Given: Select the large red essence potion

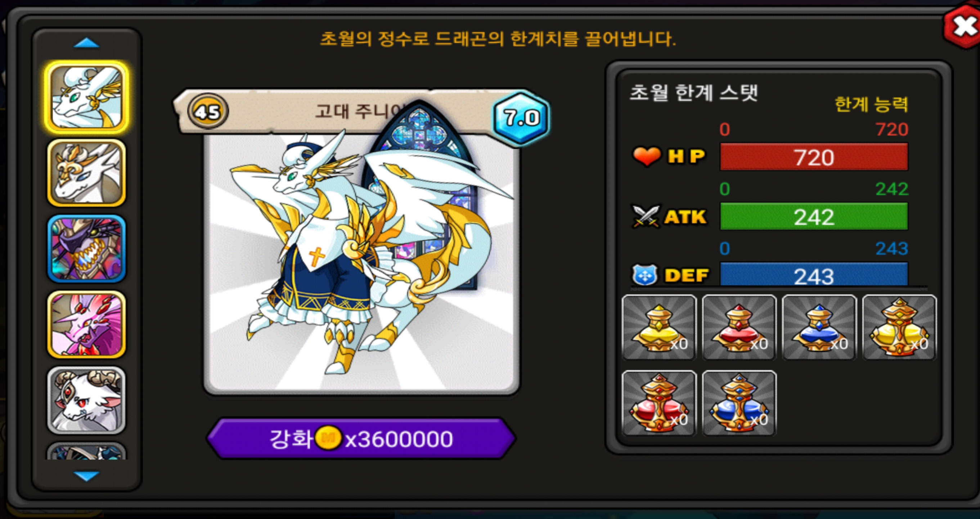Looking at the screenshot, I should click(x=659, y=403).
